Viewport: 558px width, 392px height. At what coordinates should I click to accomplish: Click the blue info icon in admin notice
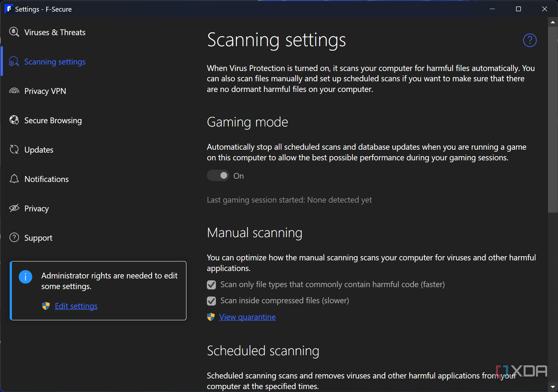(25, 277)
